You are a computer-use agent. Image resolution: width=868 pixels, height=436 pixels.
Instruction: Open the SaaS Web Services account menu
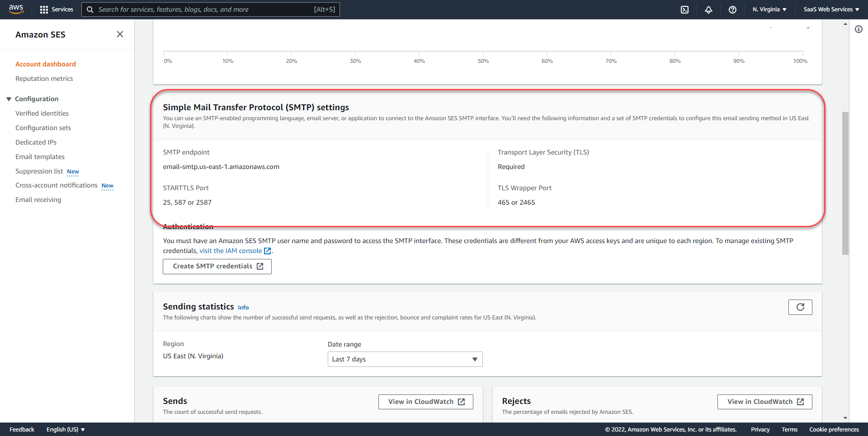pos(831,9)
